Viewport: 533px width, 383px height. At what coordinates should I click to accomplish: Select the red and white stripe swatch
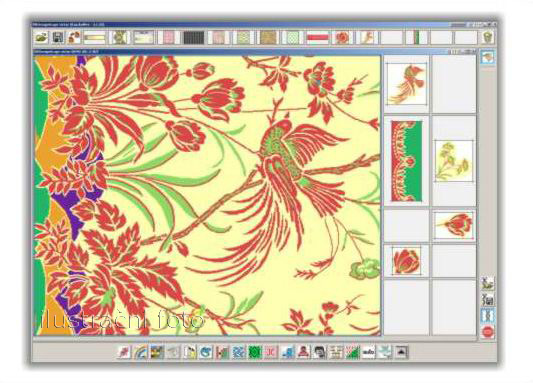pyautogui.click(x=318, y=37)
